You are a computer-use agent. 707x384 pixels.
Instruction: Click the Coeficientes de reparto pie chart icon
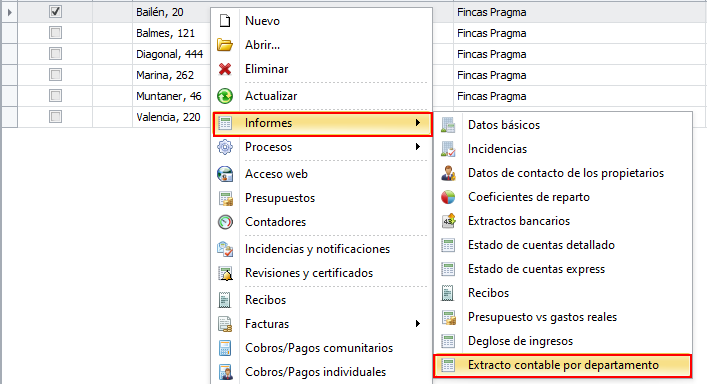[x=448, y=197]
